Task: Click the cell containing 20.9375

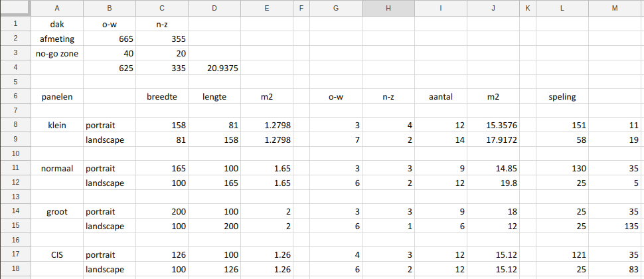Action: coord(214,67)
